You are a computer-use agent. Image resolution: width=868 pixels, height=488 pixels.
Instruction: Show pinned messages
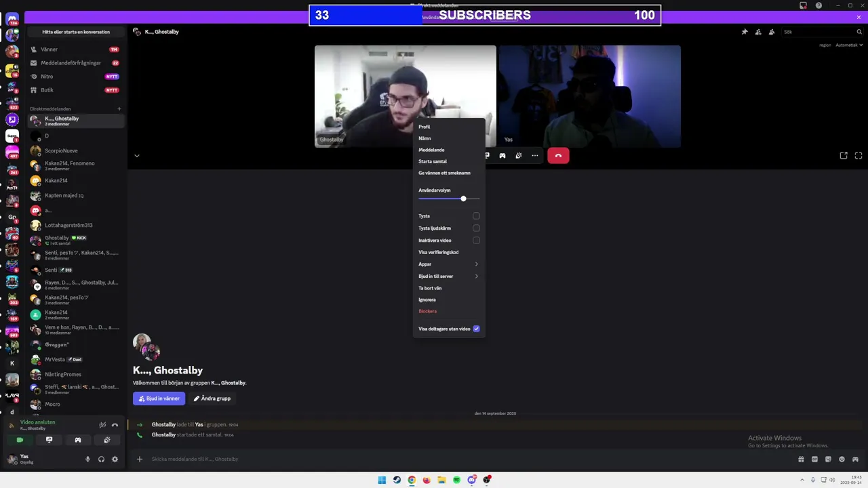pyautogui.click(x=745, y=32)
